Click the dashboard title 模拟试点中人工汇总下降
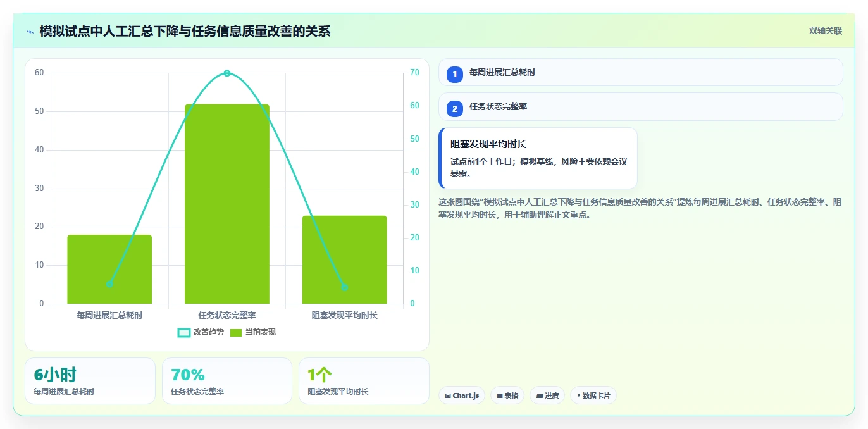Screen dimensions: 868x429 tap(185, 31)
